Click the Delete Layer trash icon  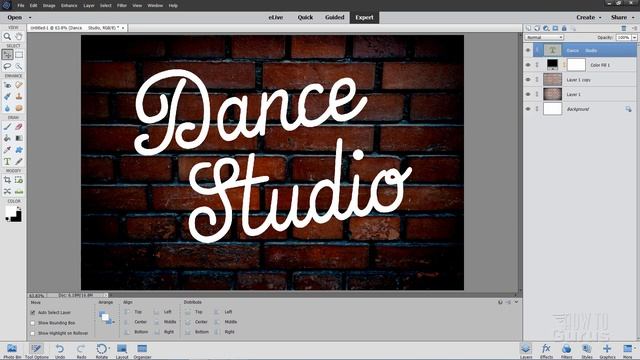coord(624,28)
